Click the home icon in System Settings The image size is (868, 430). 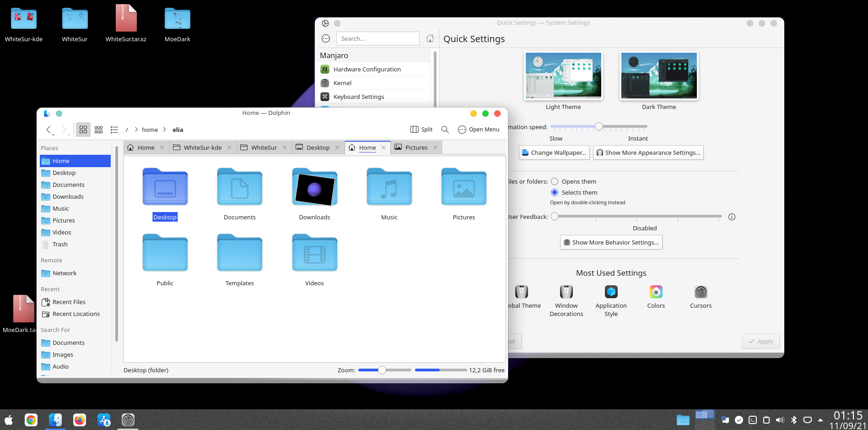[x=430, y=38]
